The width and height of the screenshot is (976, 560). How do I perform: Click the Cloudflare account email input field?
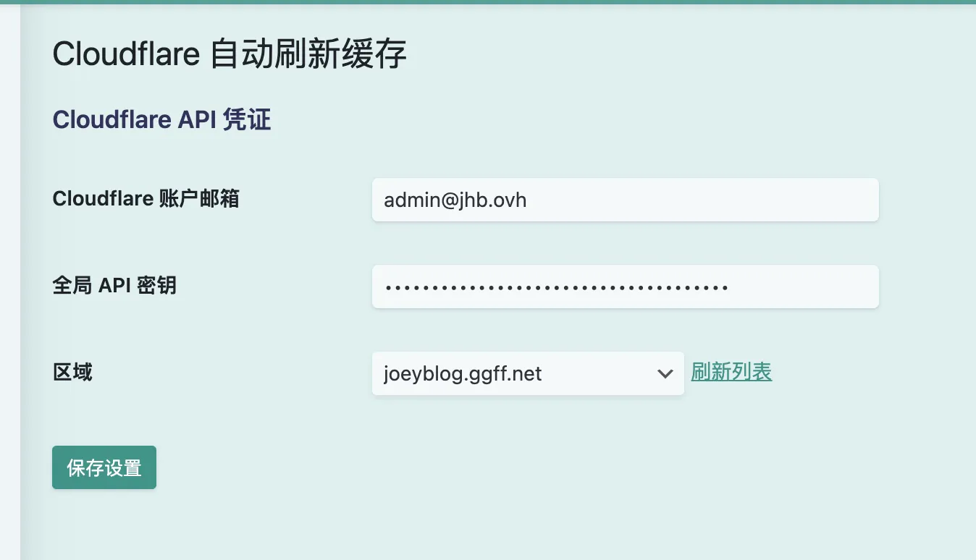tap(625, 200)
